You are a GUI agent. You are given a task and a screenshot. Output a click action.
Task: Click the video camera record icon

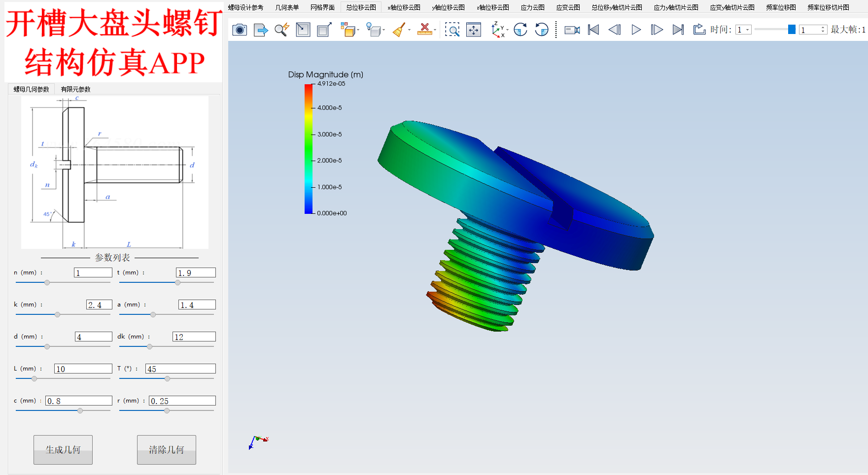coord(572,30)
